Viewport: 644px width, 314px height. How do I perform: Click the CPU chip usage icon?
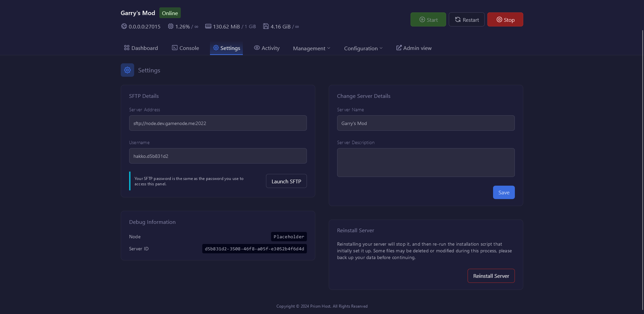[171, 26]
